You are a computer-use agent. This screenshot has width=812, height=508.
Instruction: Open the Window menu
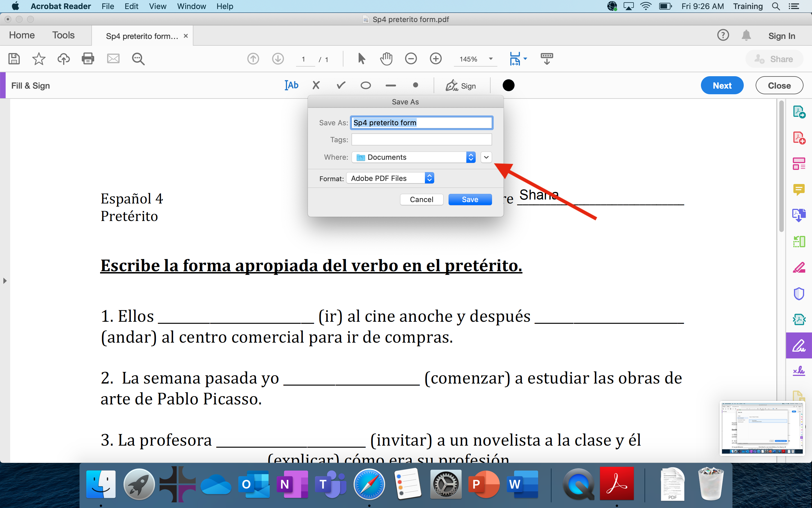[192, 6]
